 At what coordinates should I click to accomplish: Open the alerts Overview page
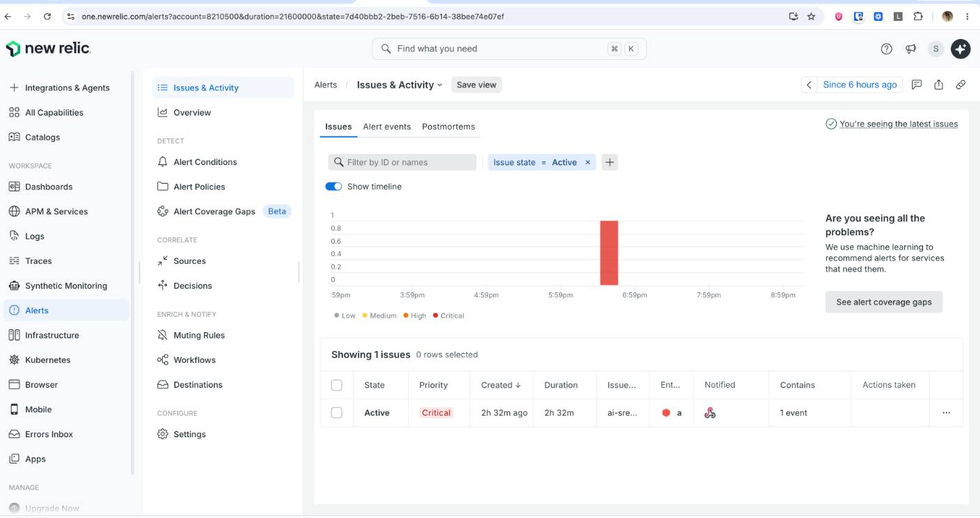pyautogui.click(x=223, y=113)
